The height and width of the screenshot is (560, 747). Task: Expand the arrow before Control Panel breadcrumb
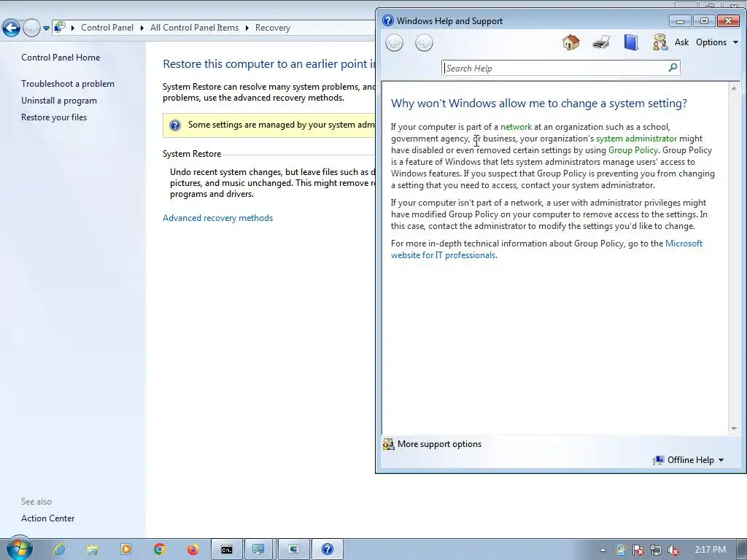pyautogui.click(x=73, y=28)
